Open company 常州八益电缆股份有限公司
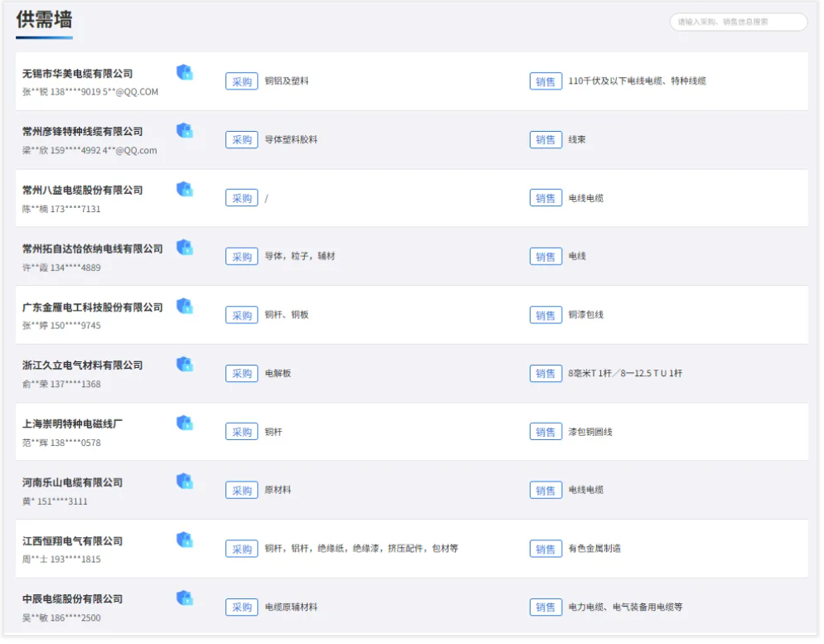Viewport: 824px width, 644px height. click(x=83, y=191)
